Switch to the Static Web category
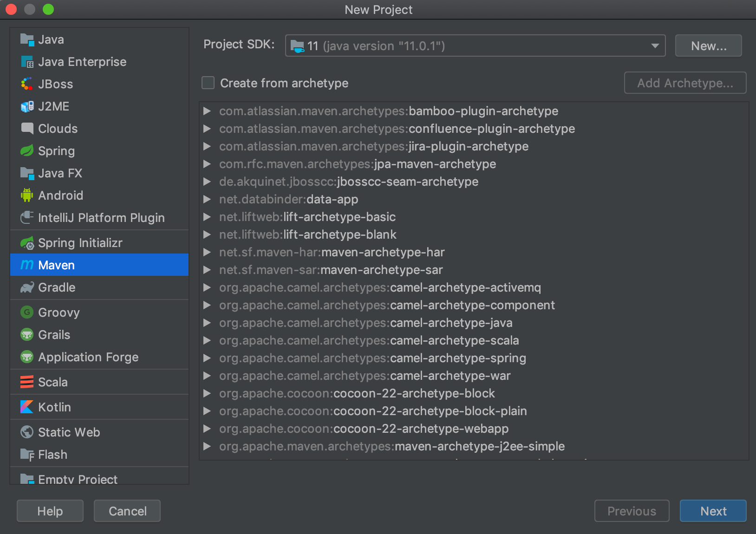 (x=68, y=432)
